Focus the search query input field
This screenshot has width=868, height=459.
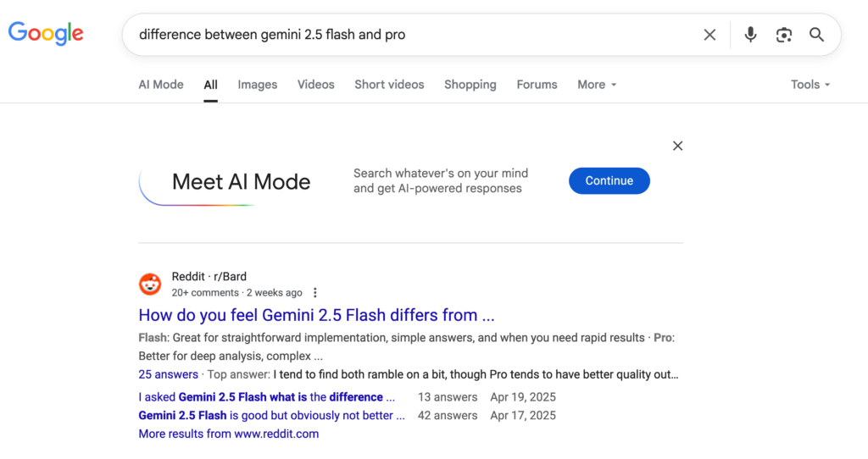pos(409,35)
